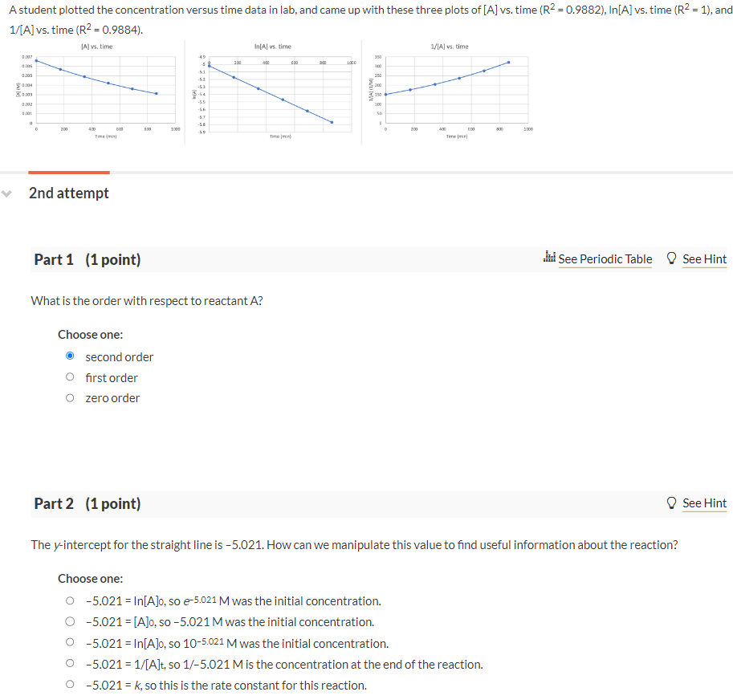
Task: Click the lightbulb hint icon in Part 2
Action: tap(671, 503)
